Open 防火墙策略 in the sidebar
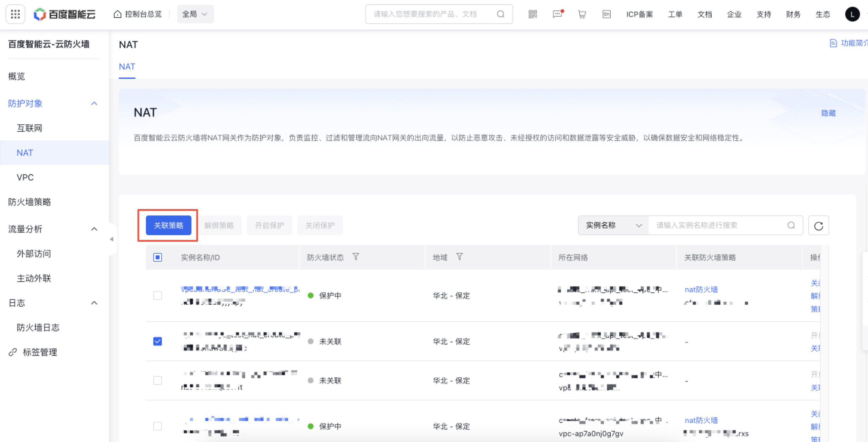This screenshot has height=442, width=868. coord(30,202)
